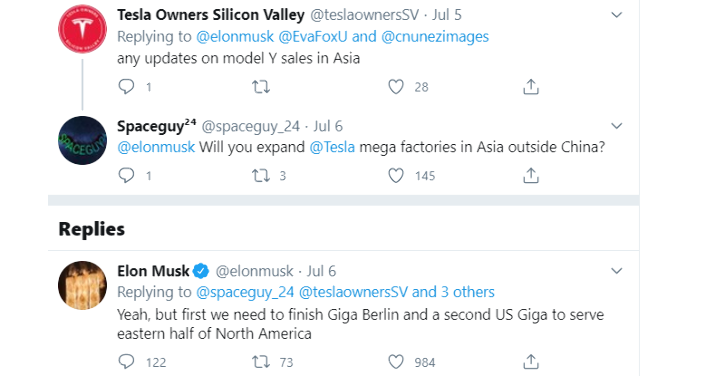The width and height of the screenshot is (725, 376).
Task: Retweet Spaceguy24's mega factories tweet
Action: point(261,175)
